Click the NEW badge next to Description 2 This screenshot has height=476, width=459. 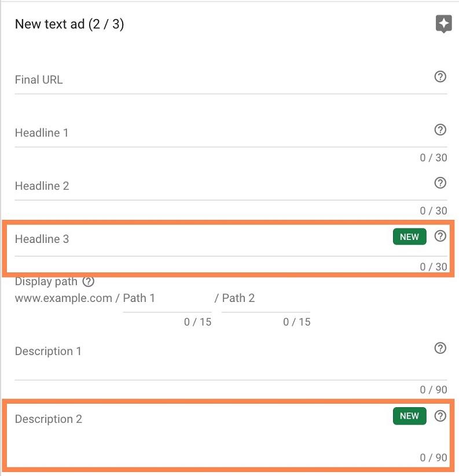click(x=409, y=416)
